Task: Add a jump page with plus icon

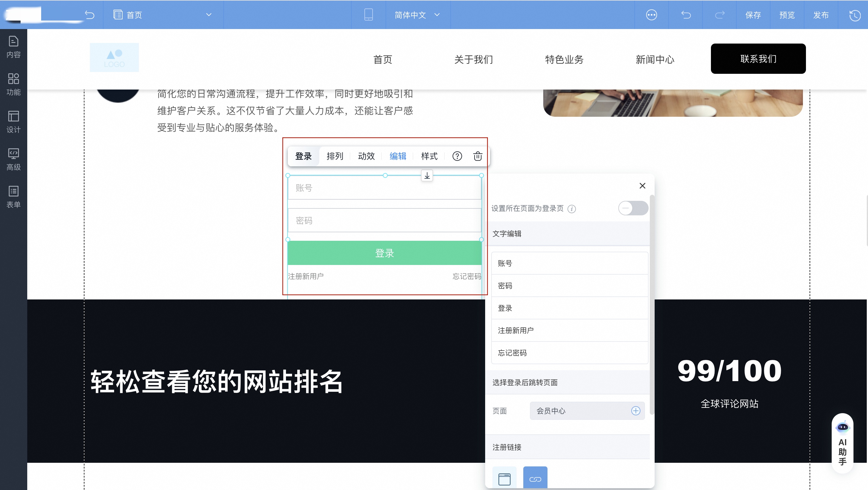Action: (x=636, y=410)
